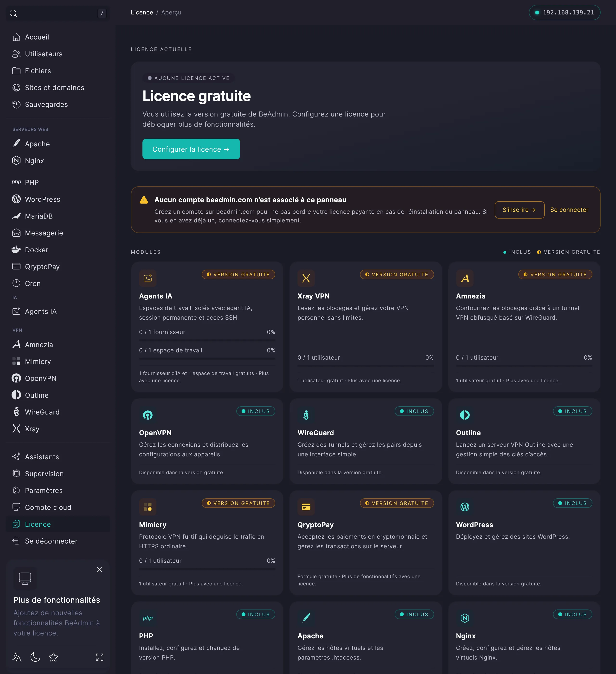Click the S'inscrire button

(x=520, y=210)
